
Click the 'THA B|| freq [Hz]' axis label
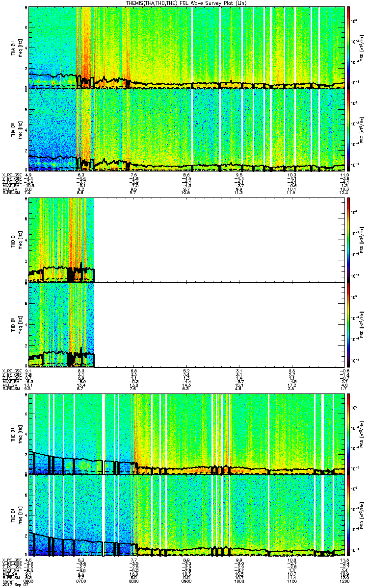[x=17, y=130]
